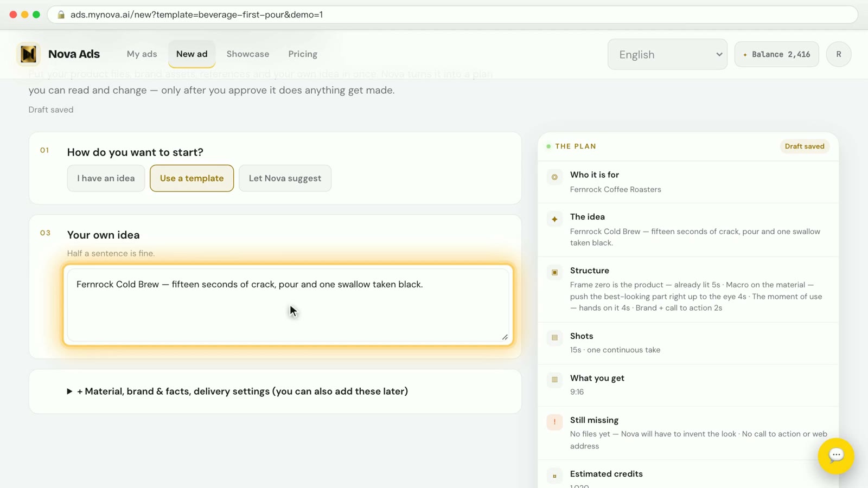Click the lock icon in address bar

pos(61,15)
